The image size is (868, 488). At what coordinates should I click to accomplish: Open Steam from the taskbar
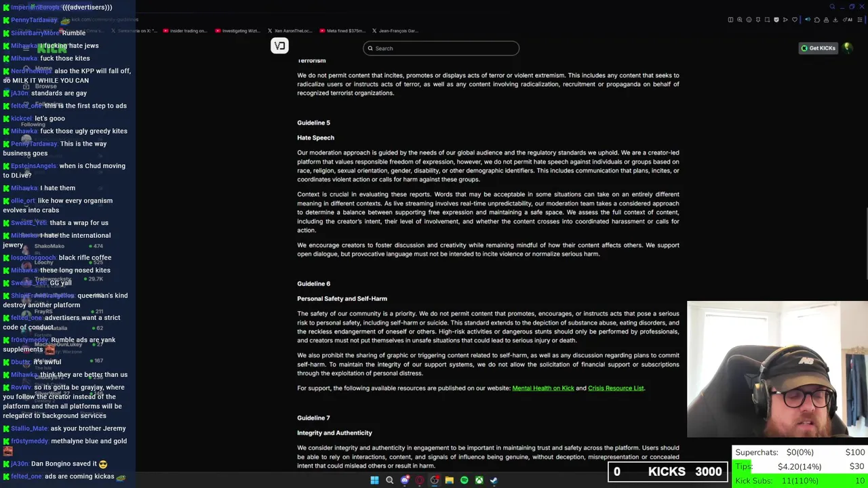[x=494, y=480]
